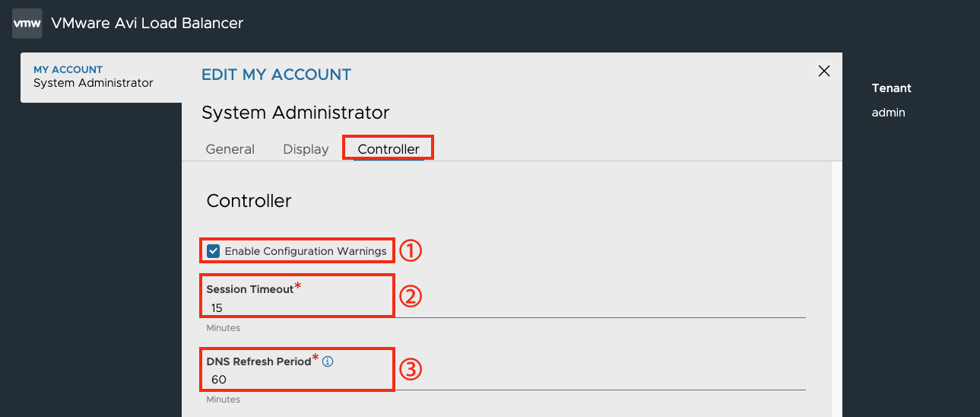Click the Session Timeout label
The width and height of the screenshot is (980, 417).
(250, 289)
